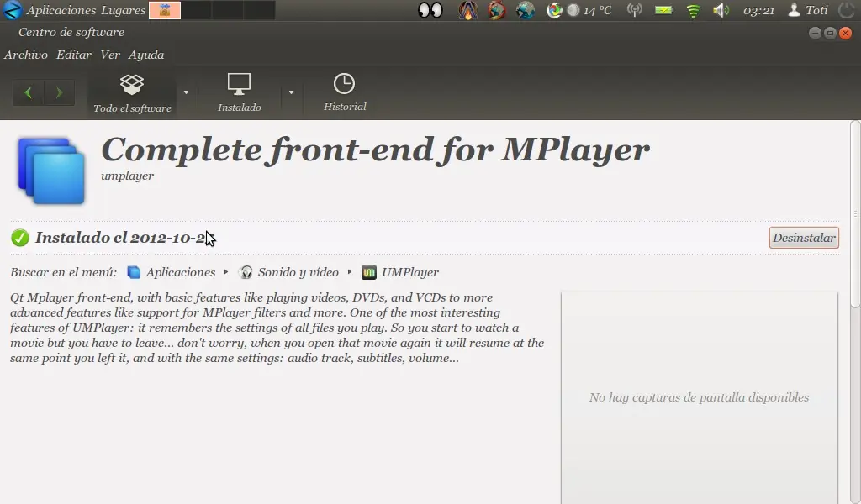
Task: Open the 14 °C weather applet
Action: point(589,10)
